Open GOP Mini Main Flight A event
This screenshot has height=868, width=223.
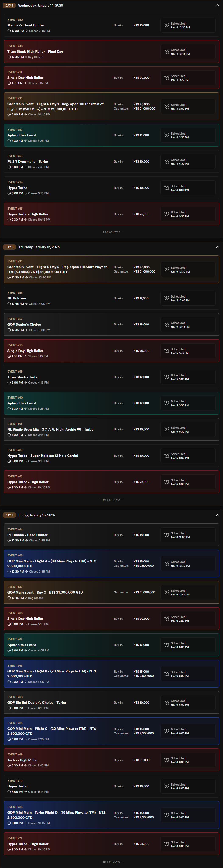(52, 563)
